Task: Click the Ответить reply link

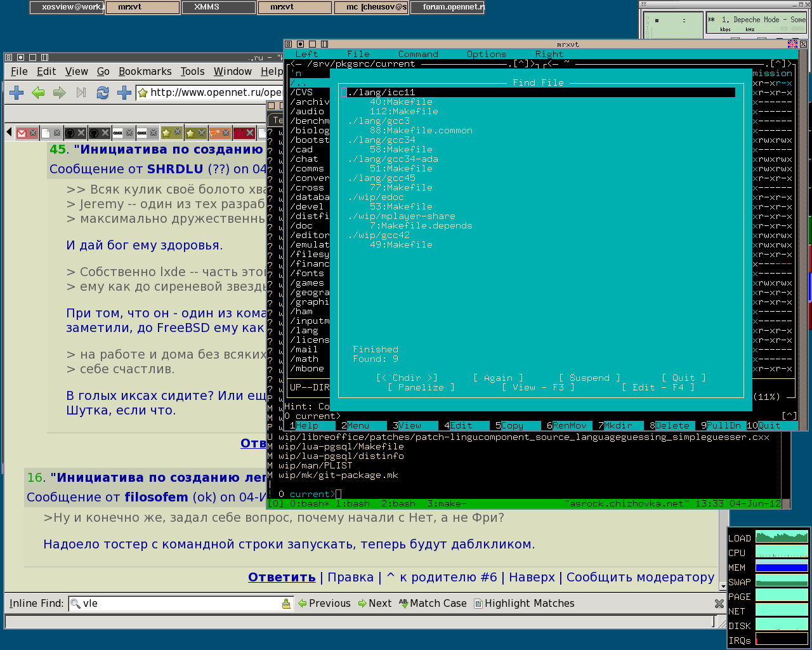Action: (x=282, y=577)
